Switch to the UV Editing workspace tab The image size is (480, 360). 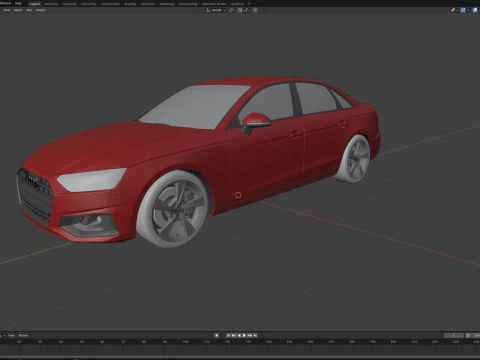click(x=88, y=4)
